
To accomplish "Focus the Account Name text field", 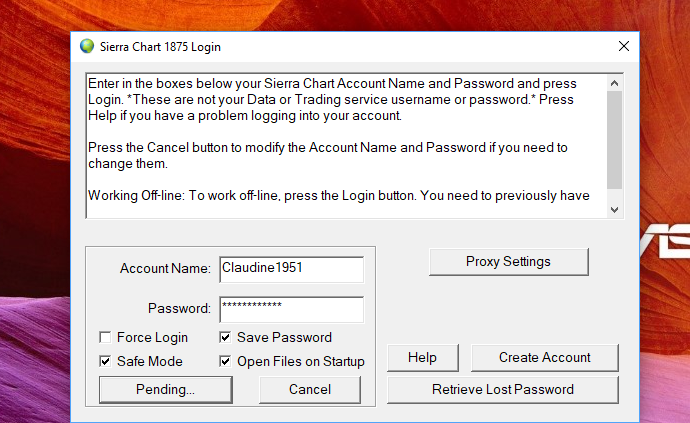I will click(x=290, y=269).
